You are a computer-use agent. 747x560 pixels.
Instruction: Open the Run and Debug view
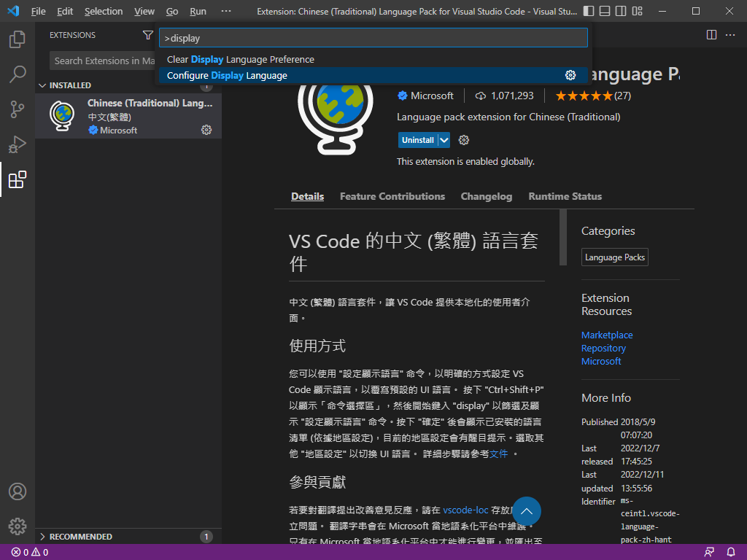[18, 144]
